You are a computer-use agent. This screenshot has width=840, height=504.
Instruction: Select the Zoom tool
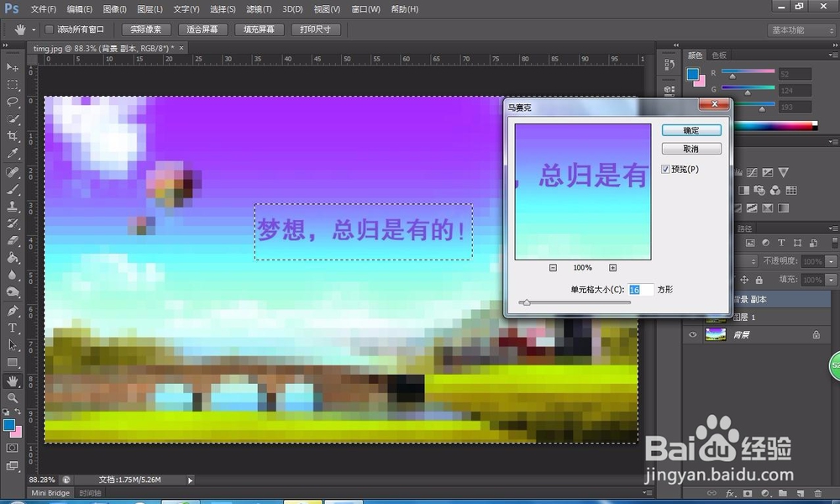(12, 396)
